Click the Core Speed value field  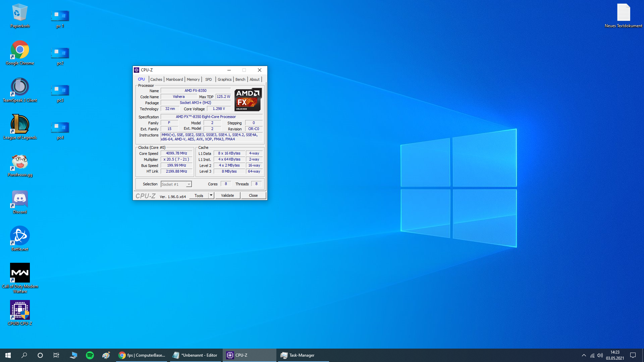pos(176,153)
